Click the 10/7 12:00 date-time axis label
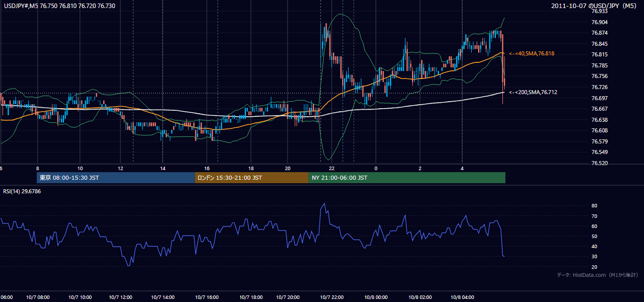 click(x=120, y=297)
